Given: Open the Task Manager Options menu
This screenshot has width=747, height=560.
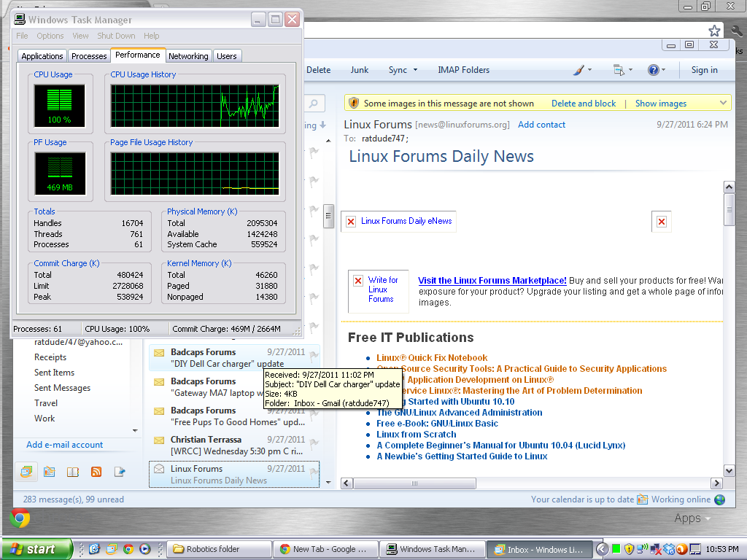Looking at the screenshot, I should [x=50, y=36].
